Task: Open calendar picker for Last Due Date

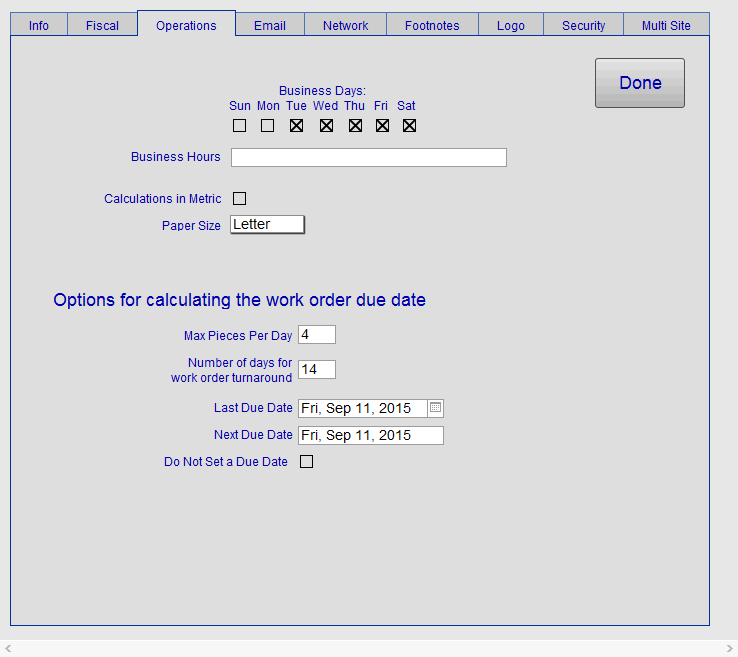Action: coord(435,408)
